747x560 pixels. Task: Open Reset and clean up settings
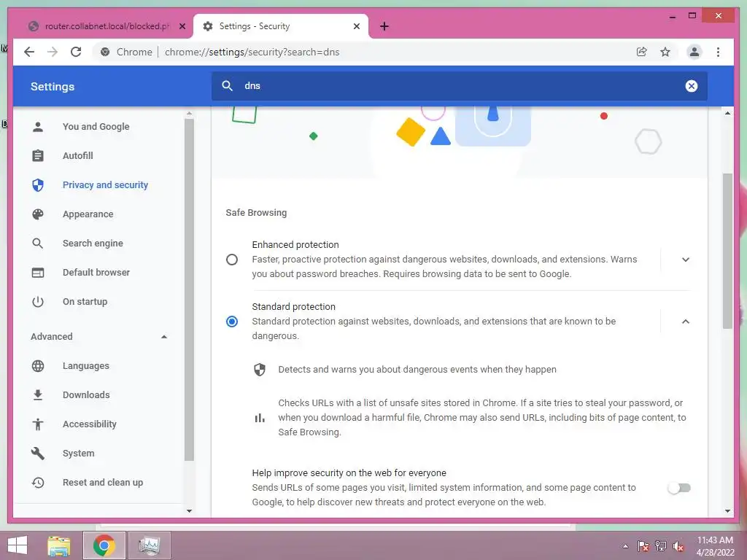[x=103, y=483]
